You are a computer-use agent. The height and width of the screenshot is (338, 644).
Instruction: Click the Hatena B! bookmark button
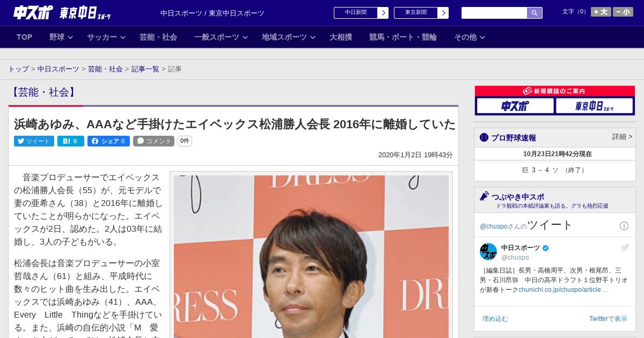[x=71, y=141]
